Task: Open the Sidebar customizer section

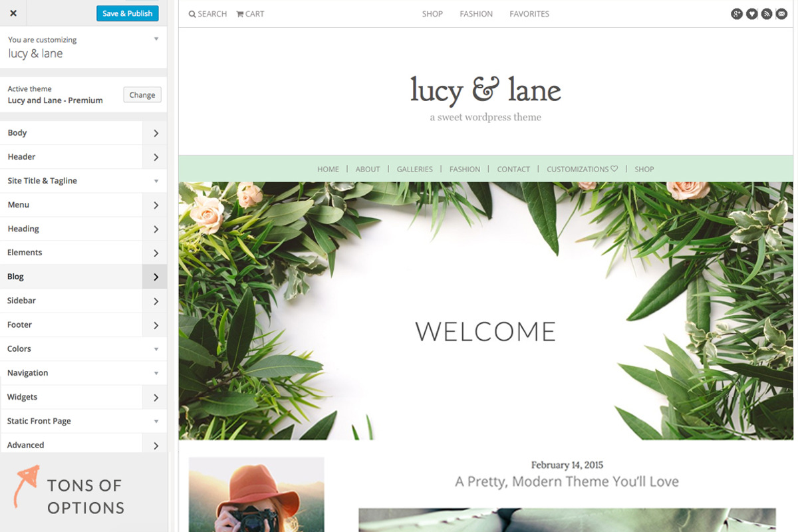Action: pyautogui.click(x=83, y=301)
